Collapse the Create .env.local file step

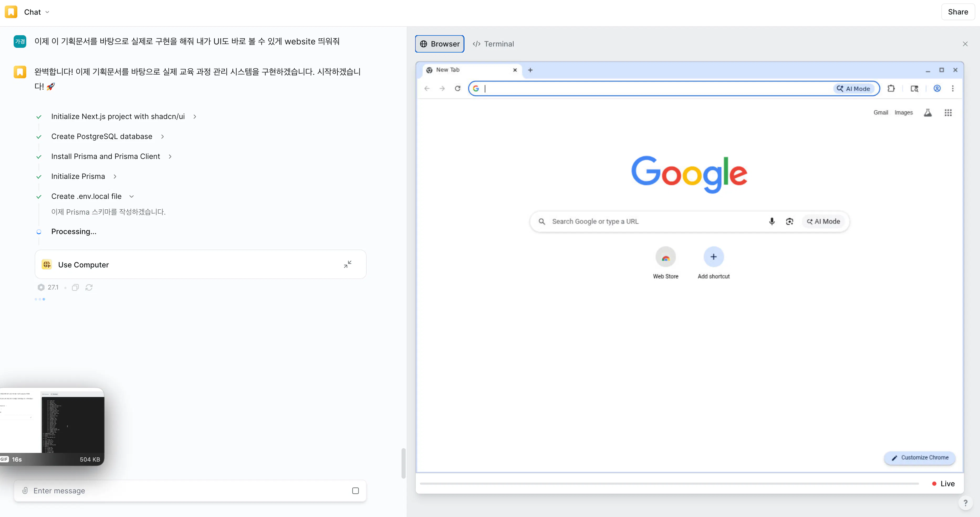132,197
